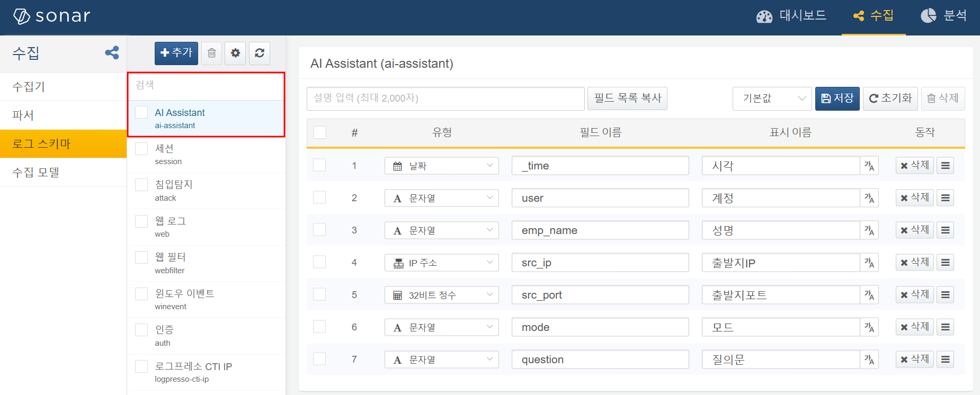980x395 pixels.
Task: Click translate icon for 질의문 display name
Action: click(869, 360)
